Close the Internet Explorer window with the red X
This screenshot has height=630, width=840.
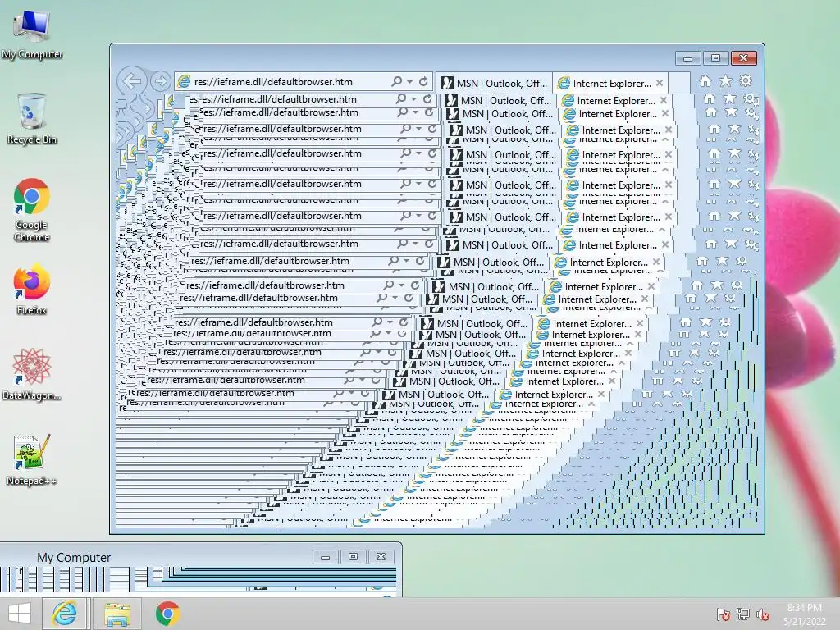743,58
